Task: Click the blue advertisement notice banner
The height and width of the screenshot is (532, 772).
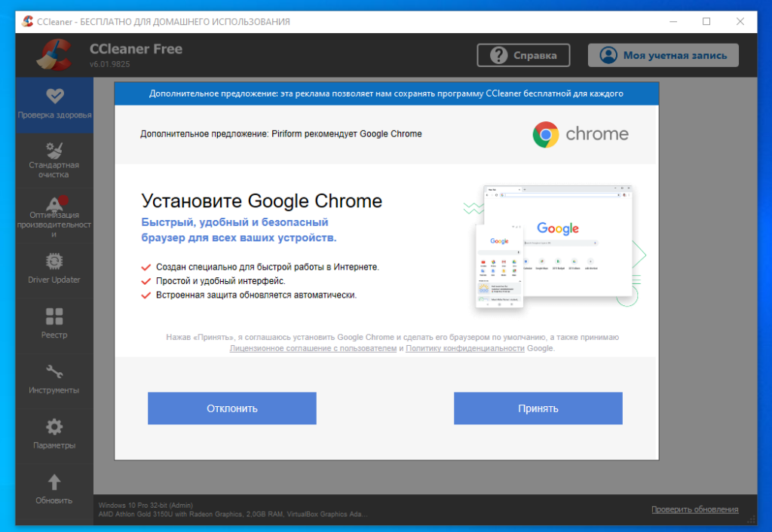Action: (x=387, y=93)
